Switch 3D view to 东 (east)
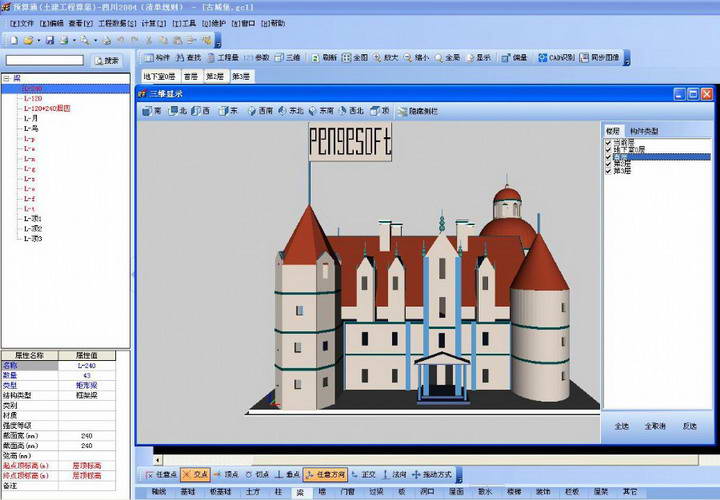 click(x=229, y=111)
